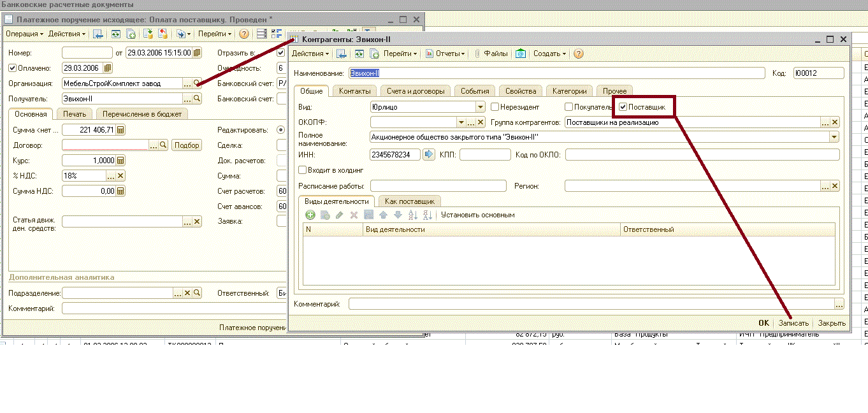Click Файлы paperclip button in Контрагенты toolbar
Screen dimensions: 868x413
point(491,54)
